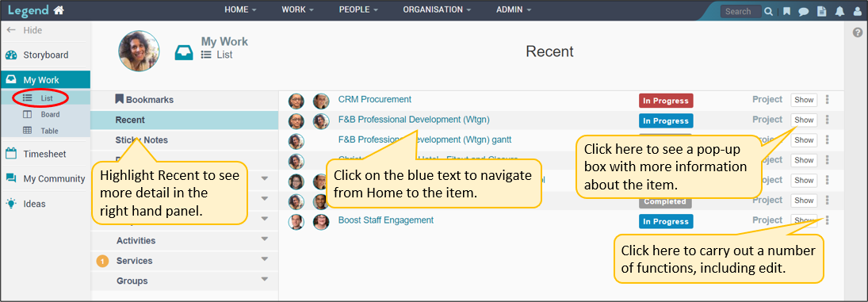This screenshot has height=302, width=868.
Task: Click List label under My Work heading
Action: 225,55
